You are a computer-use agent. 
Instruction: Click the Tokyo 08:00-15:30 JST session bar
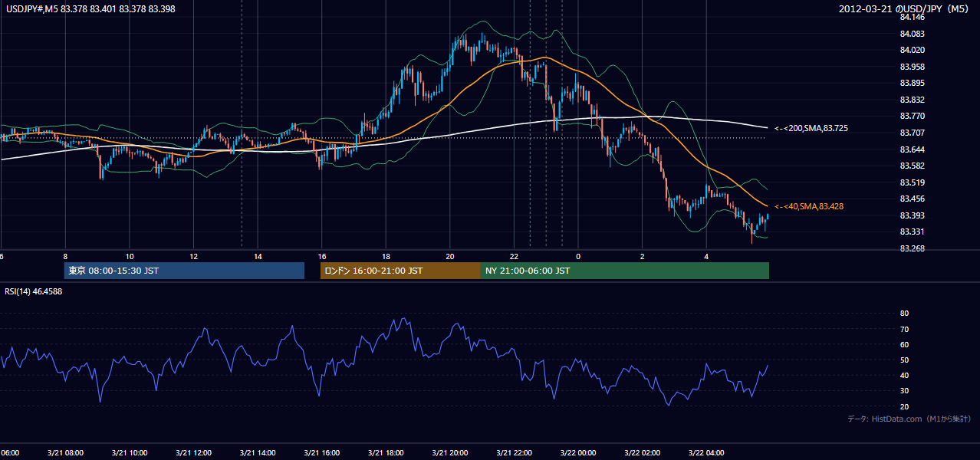tap(184, 271)
